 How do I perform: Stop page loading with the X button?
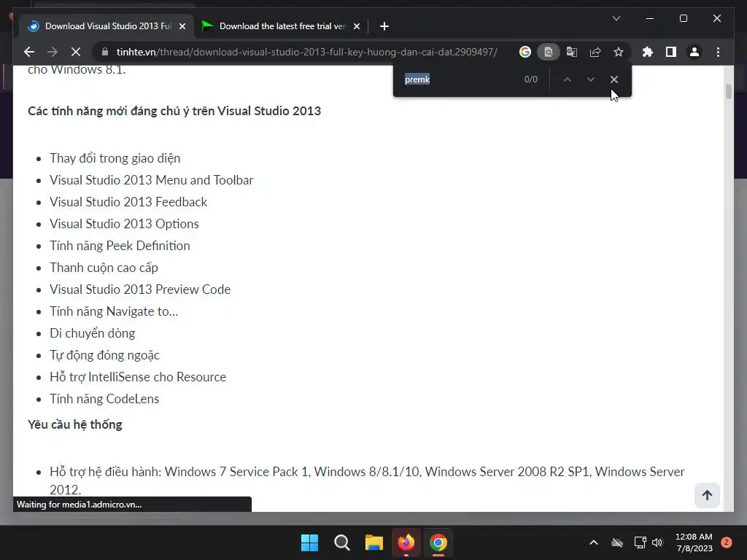(x=76, y=52)
